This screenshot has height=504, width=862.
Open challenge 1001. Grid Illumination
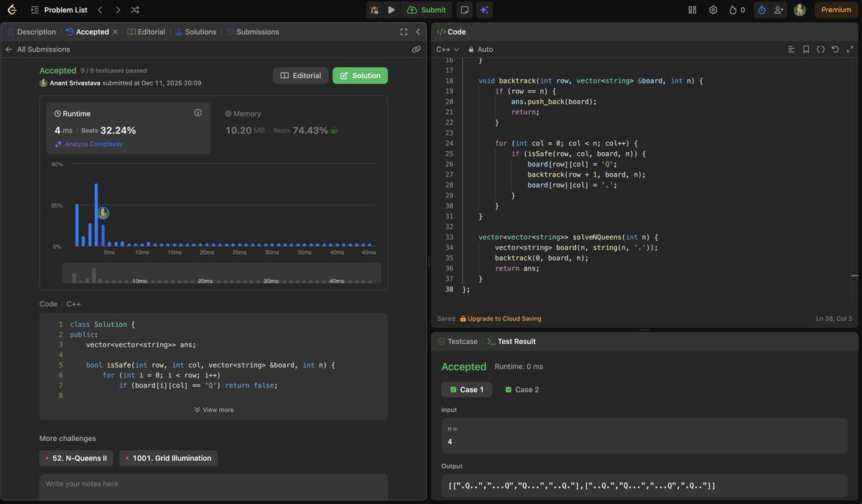click(x=168, y=458)
